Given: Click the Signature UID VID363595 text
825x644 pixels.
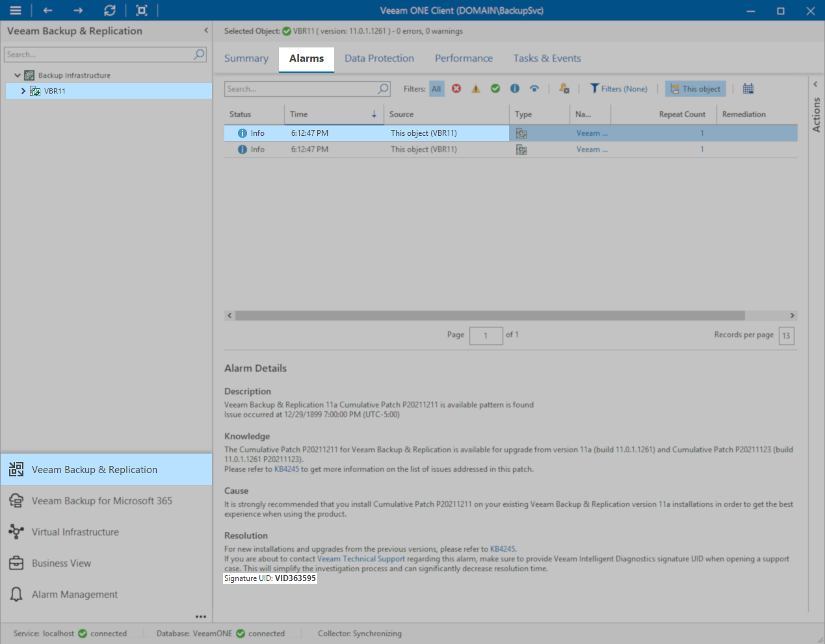Looking at the screenshot, I should pos(270,578).
